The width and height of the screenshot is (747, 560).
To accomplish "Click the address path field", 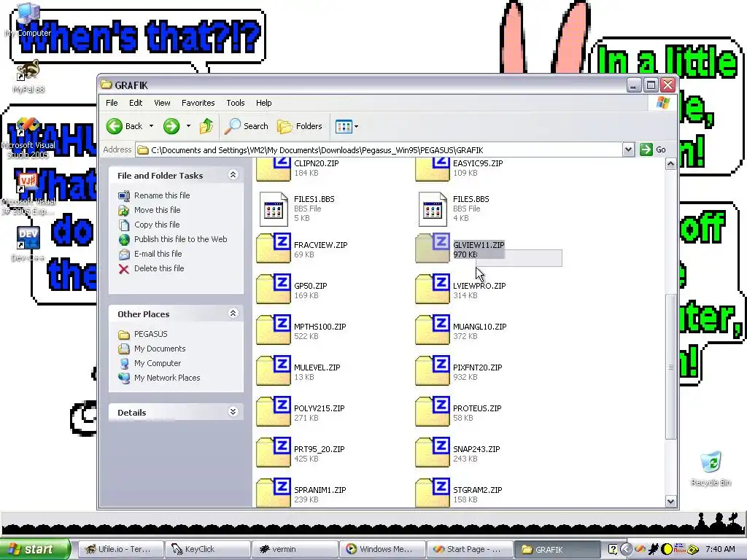I will [x=379, y=150].
